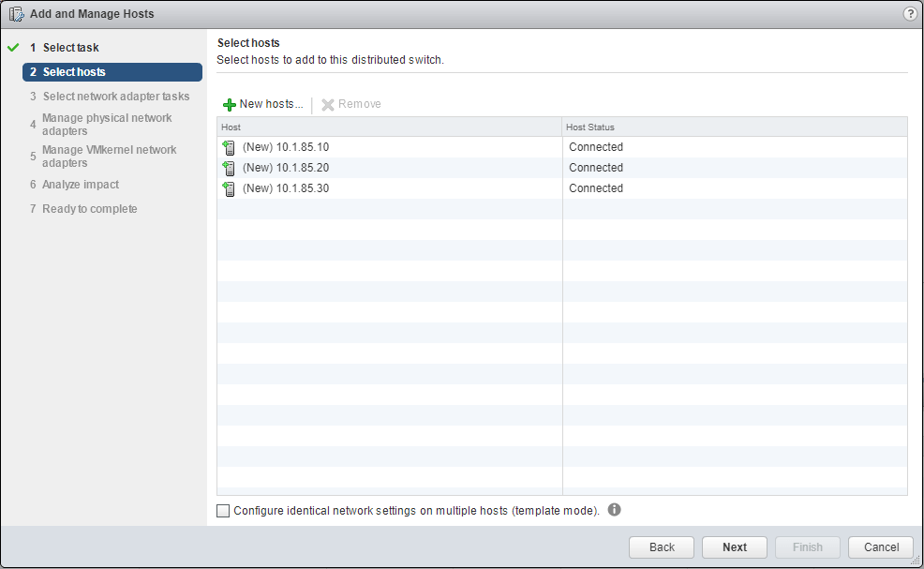This screenshot has width=924, height=569.
Task: Click the dialog resize grip corner
Action: [x=916, y=561]
